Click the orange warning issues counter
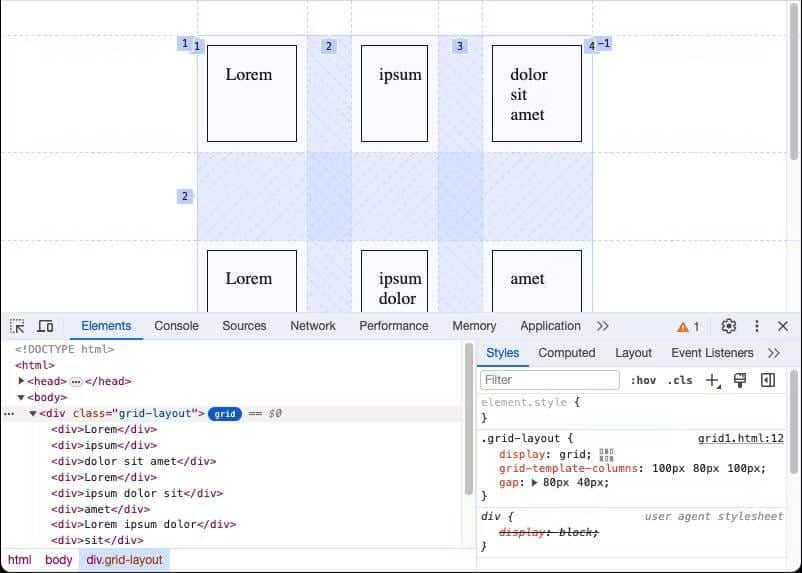Screen dimensions: 802x573 (688, 326)
